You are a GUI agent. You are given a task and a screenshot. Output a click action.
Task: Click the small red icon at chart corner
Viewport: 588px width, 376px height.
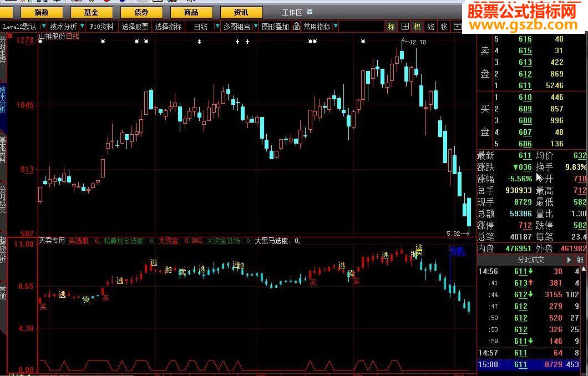[9, 35]
